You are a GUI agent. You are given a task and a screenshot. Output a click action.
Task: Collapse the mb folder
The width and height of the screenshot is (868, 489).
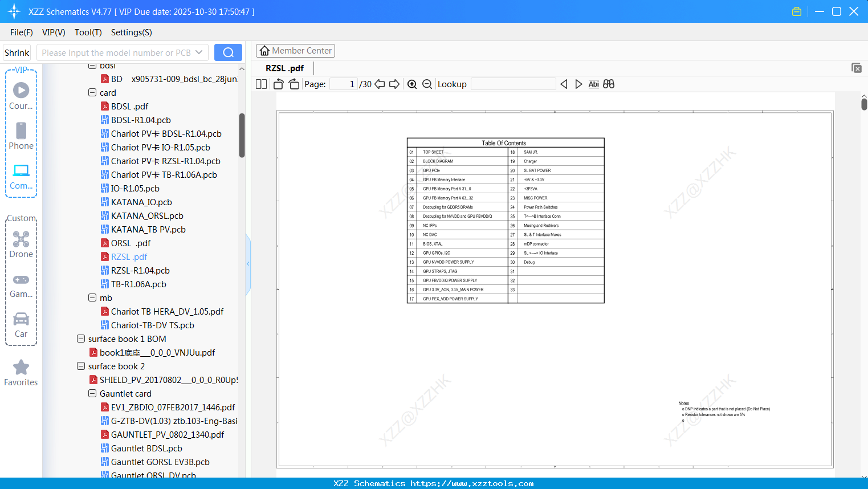92,298
